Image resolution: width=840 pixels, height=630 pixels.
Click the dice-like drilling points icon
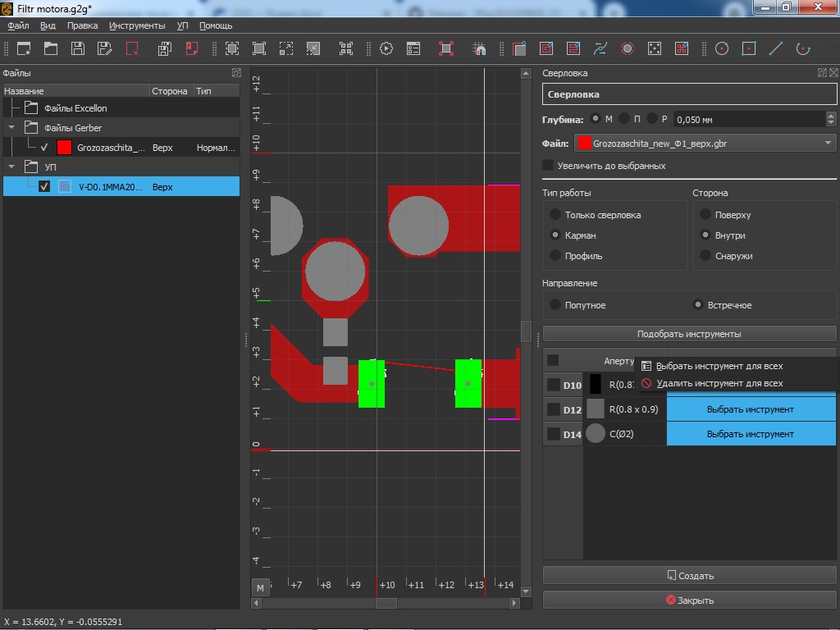(655, 48)
